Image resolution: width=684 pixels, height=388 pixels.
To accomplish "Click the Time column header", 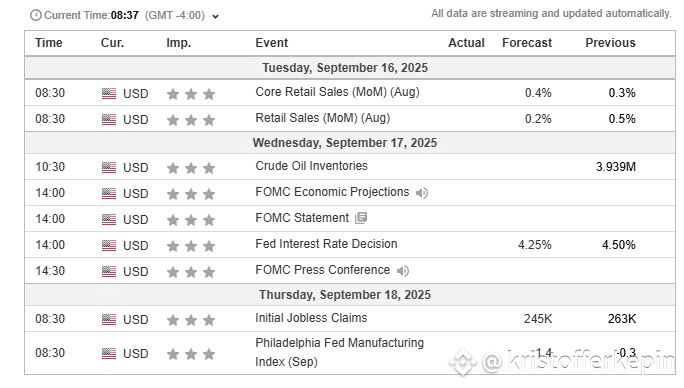I will coord(49,43).
